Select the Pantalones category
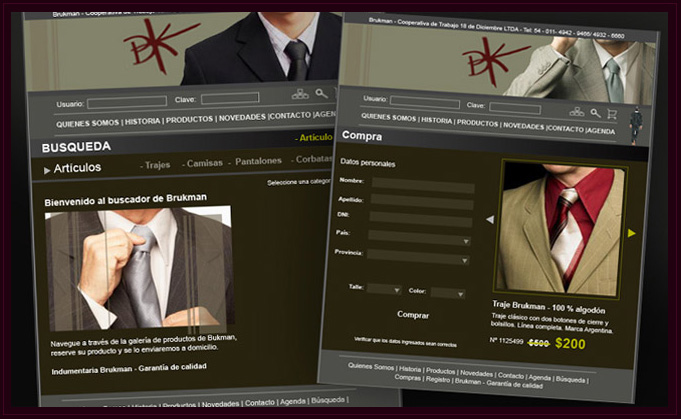Viewport: 681px width, 419px height. point(258,161)
